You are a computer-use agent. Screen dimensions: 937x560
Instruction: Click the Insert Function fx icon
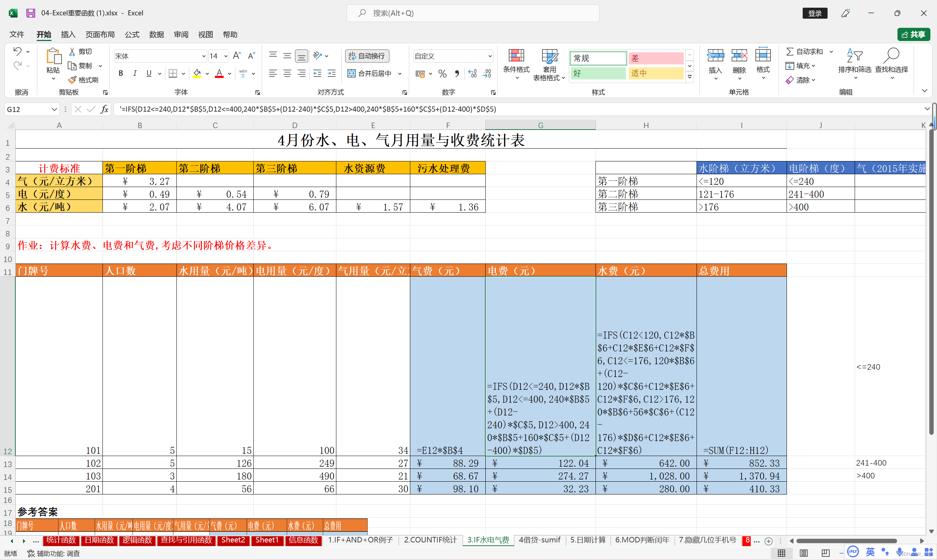104,109
